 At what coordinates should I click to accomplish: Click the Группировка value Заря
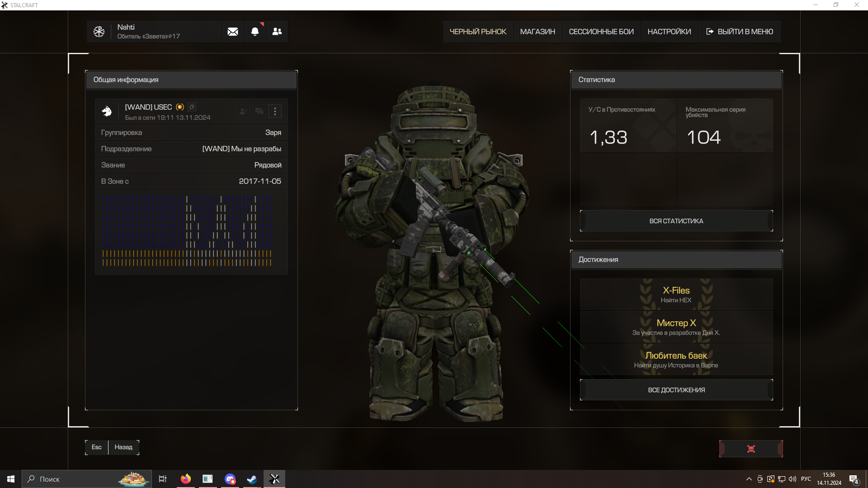click(273, 132)
